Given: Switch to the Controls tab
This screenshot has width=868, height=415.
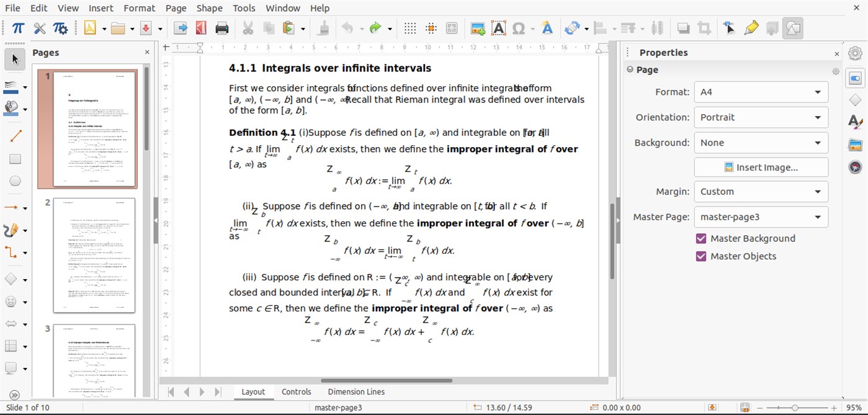Looking at the screenshot, I should [296, 391].
